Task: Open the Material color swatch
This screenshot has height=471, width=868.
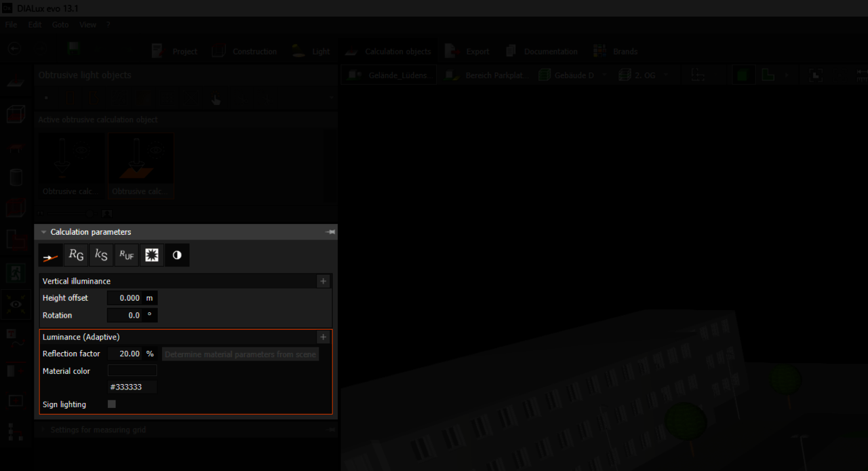Action: click(x=132, y=371)
